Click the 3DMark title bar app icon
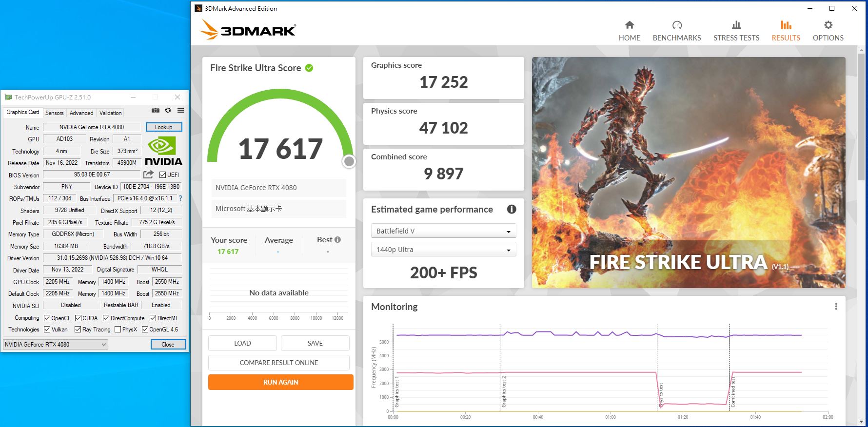The width and height of the screenshot is (868, 427). click(198, 8)
